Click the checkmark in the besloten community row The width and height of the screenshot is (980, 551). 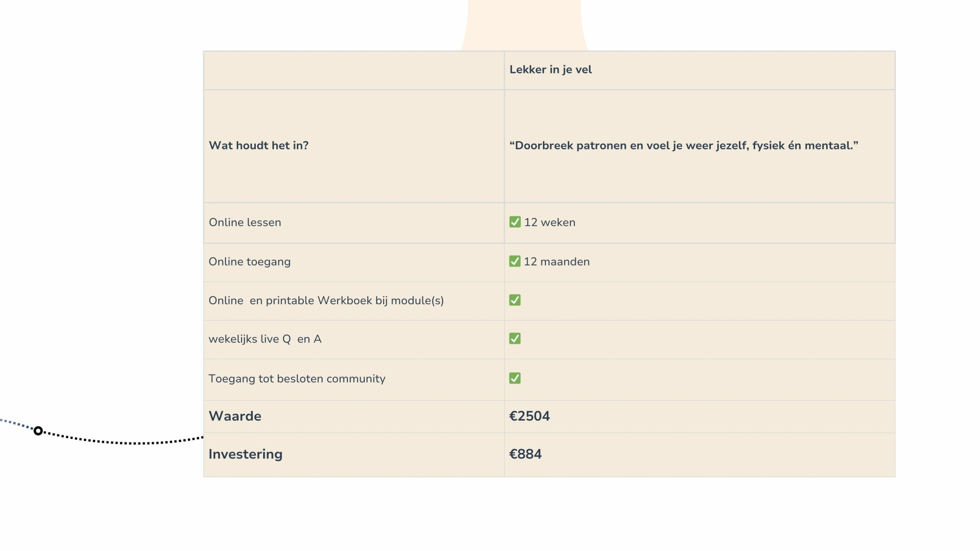pyautogui.click(x=514, y=378)
